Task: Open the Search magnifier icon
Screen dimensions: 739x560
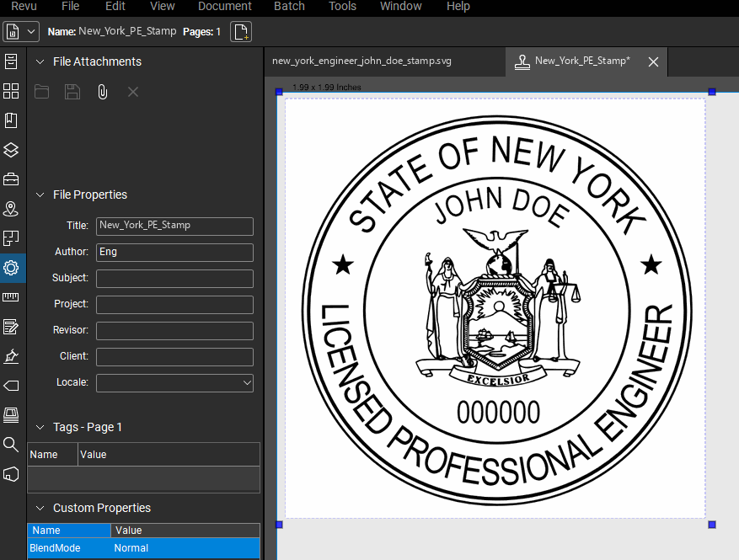Action: [x=11, y=444]
